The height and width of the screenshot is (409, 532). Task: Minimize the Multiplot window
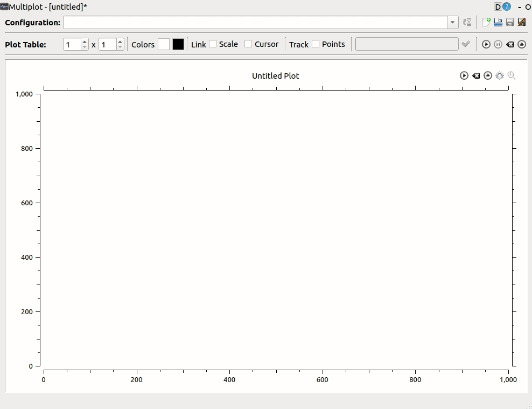pos(520,7)
